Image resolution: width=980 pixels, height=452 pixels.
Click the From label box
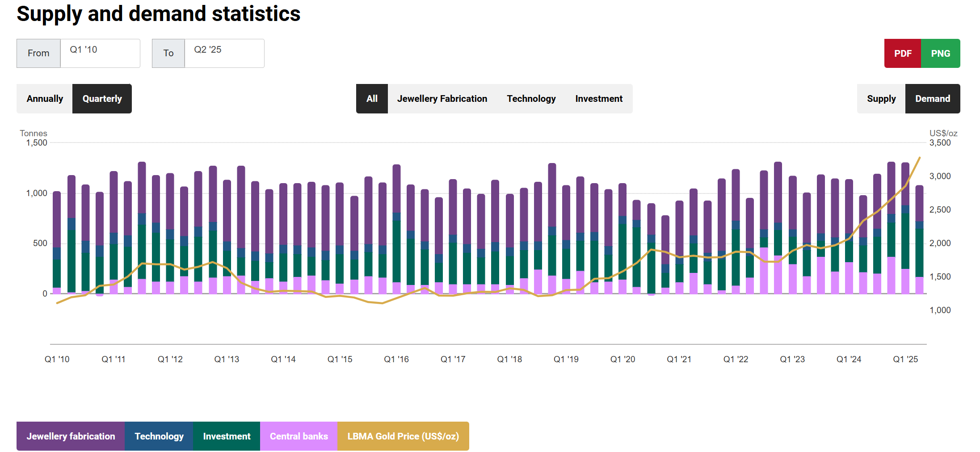(38, 53)
